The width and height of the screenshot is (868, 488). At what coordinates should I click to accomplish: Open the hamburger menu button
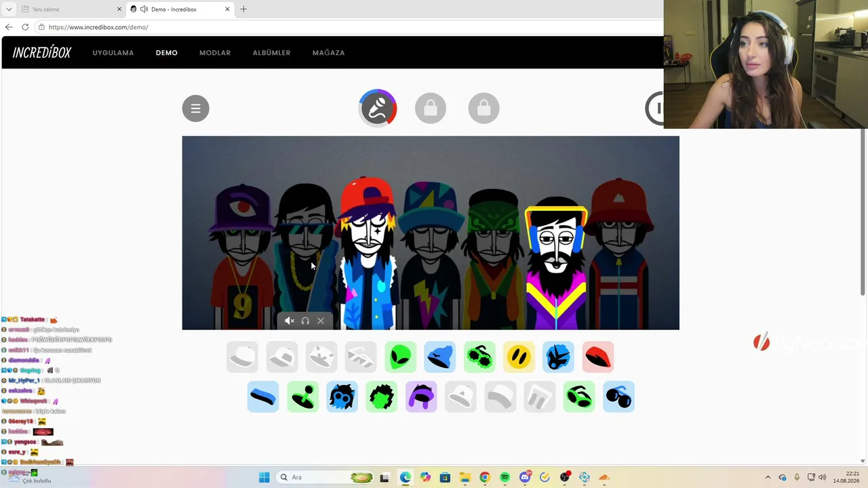tap(196, 108)
